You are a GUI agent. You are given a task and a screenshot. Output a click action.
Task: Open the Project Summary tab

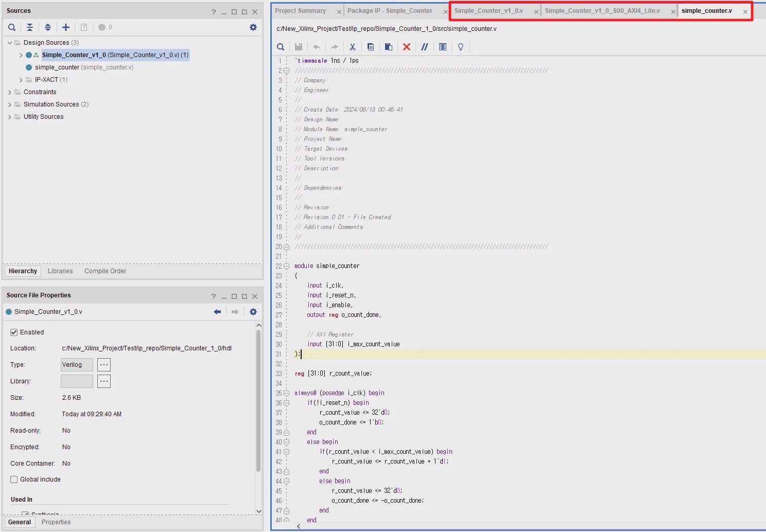300,11
